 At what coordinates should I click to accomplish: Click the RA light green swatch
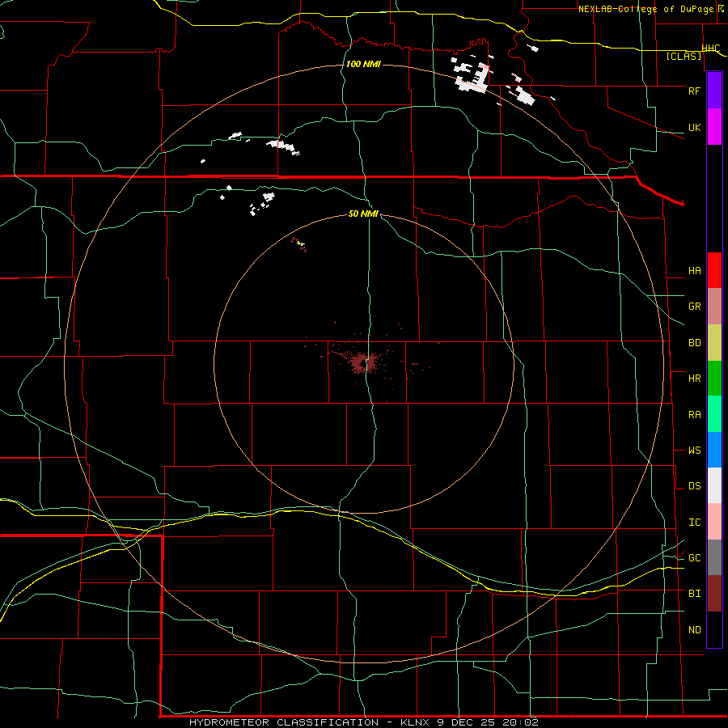tap(714, 414)
